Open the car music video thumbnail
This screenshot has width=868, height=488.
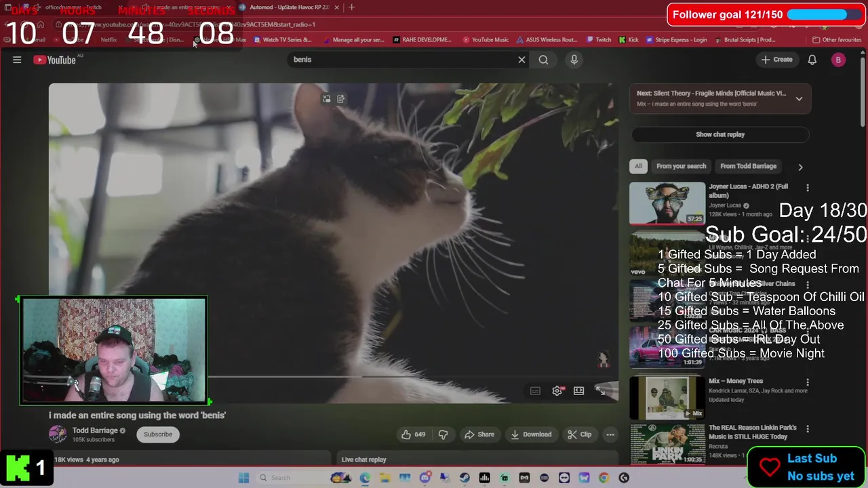667,346
